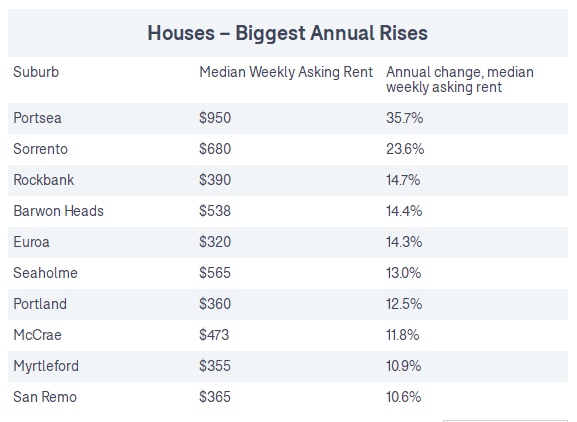577x422 pixels.
Task: Select the 14.7% change value
Action: pos(403,180)
